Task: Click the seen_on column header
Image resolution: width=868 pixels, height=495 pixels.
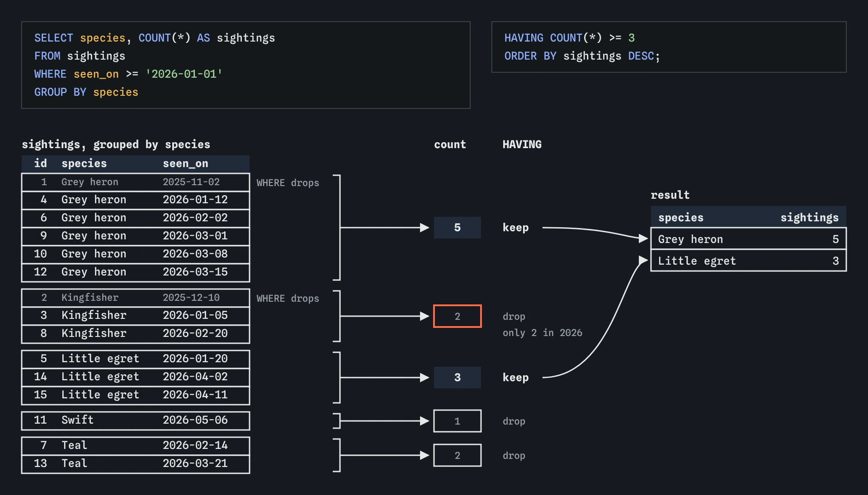Action: point(185,163)
